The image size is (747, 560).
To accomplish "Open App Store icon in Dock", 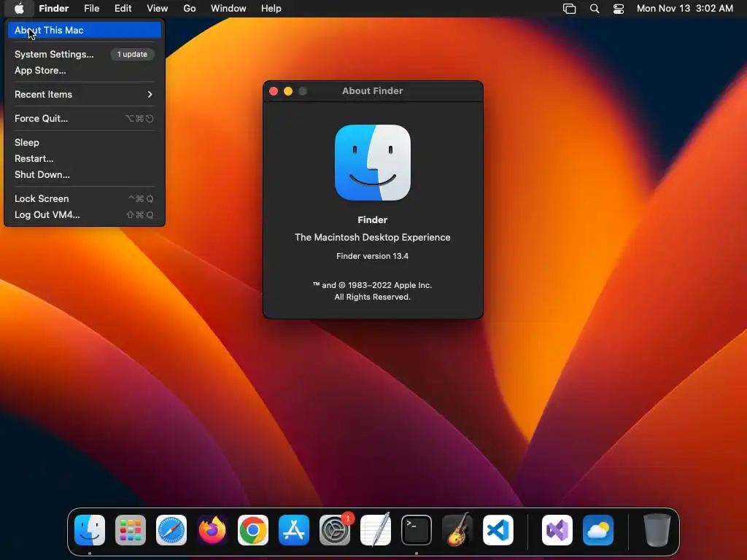I will (294, 530).
